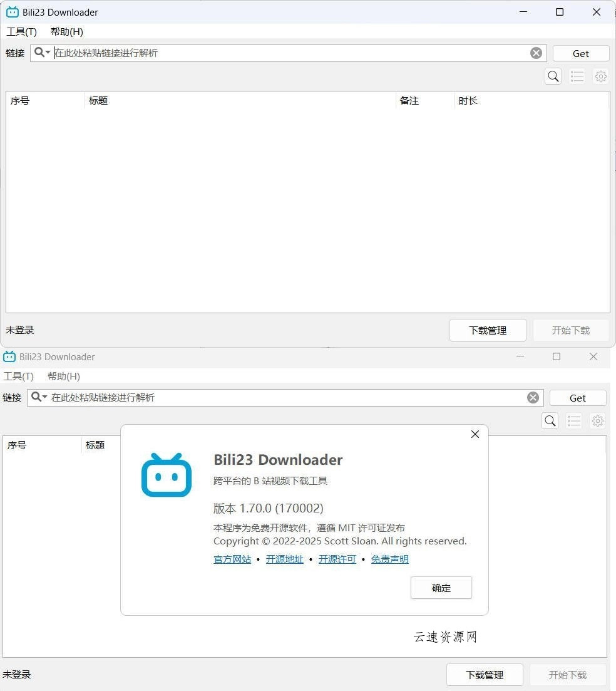616x691 pixels.
Task: Open the search type dropdown in the link field
Action: coord(43,53)
